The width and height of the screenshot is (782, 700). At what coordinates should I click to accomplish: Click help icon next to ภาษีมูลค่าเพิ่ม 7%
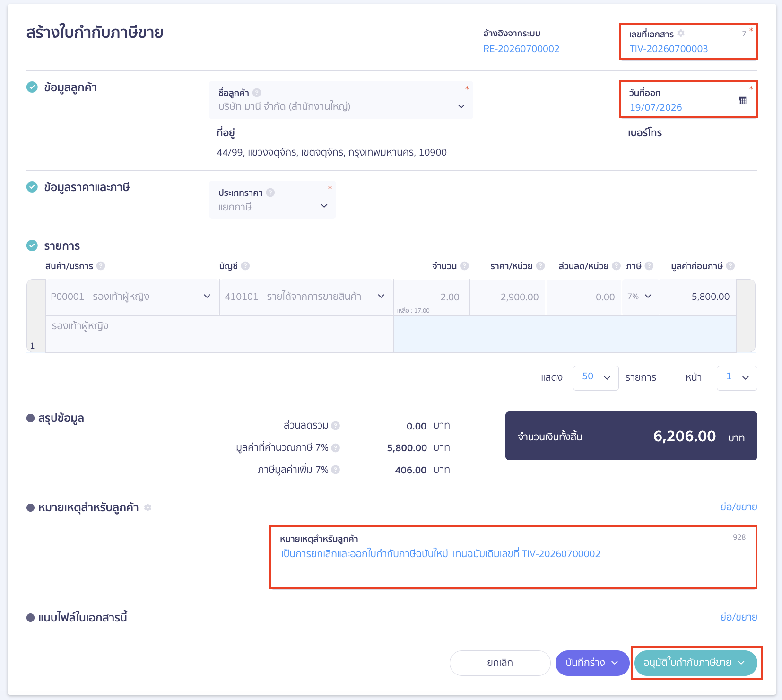click(336, 470)
